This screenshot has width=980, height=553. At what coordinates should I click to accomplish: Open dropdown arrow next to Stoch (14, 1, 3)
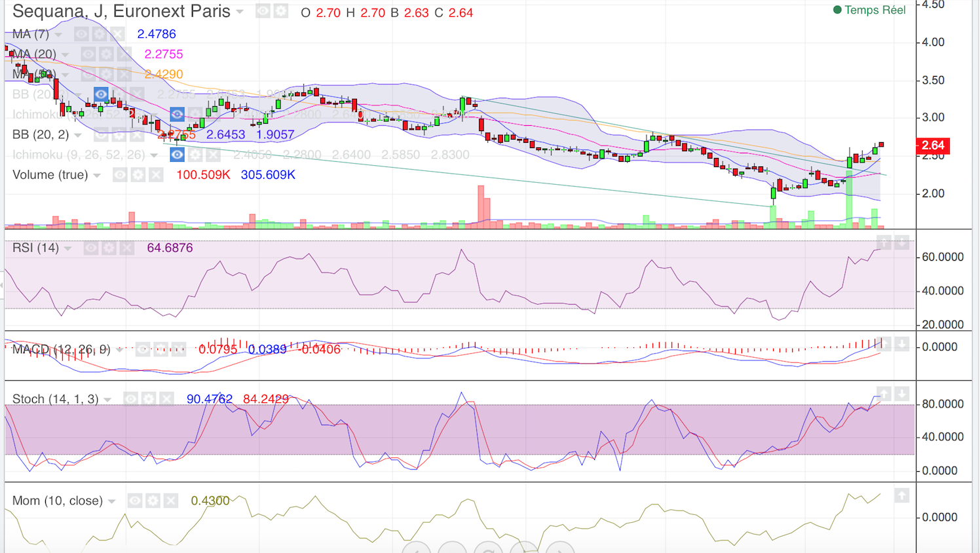click(x=107, y=400)
